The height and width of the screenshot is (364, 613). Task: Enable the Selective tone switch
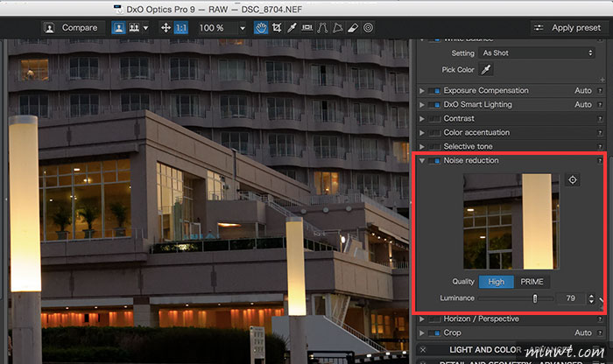click(434, 147)
